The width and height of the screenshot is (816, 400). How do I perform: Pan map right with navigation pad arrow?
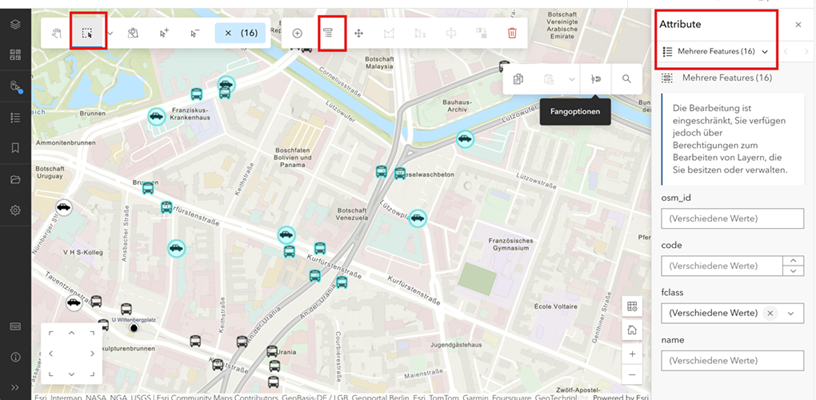tap(92, 354)
